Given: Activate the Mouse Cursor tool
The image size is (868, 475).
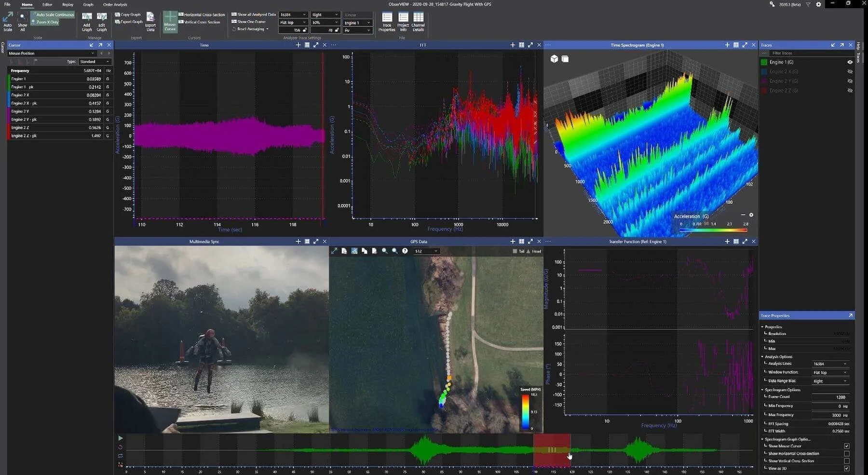Looking at the screenshot, I should (x=170, y=22).
